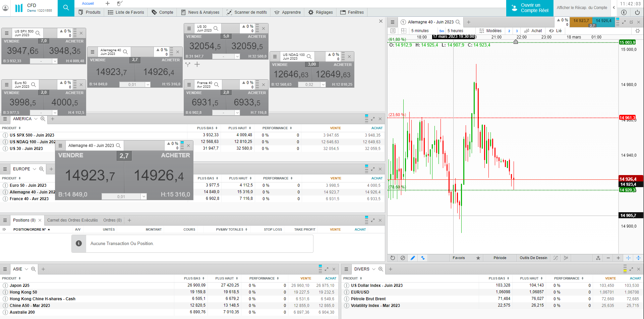Open the EUROPE list dropdown chevron

(x=35, y=169)
